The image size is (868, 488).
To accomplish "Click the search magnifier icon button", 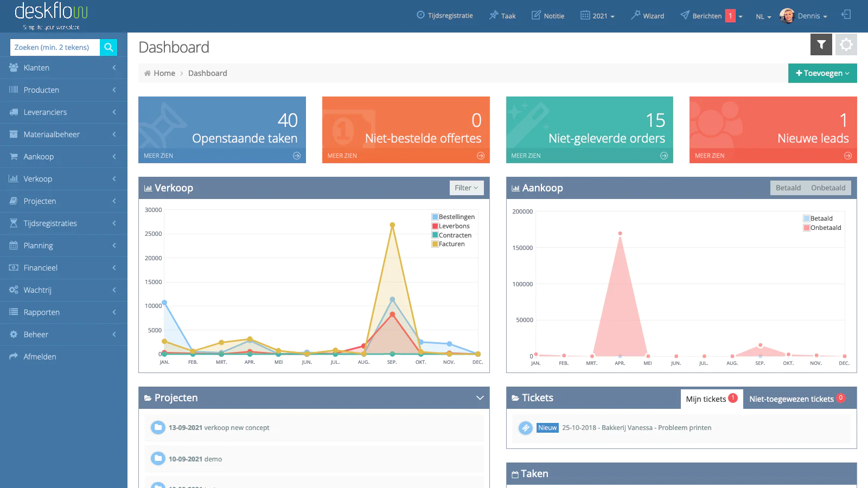I will 108,47.
